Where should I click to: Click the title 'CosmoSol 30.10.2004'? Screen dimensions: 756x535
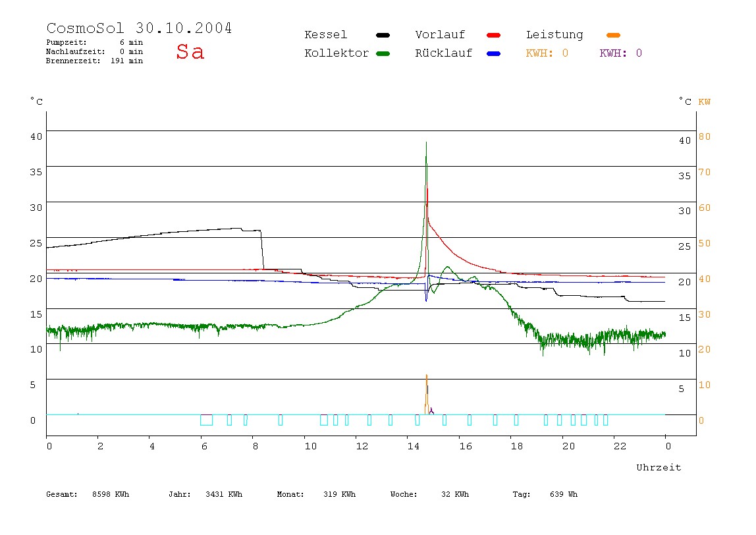[139, 28]
